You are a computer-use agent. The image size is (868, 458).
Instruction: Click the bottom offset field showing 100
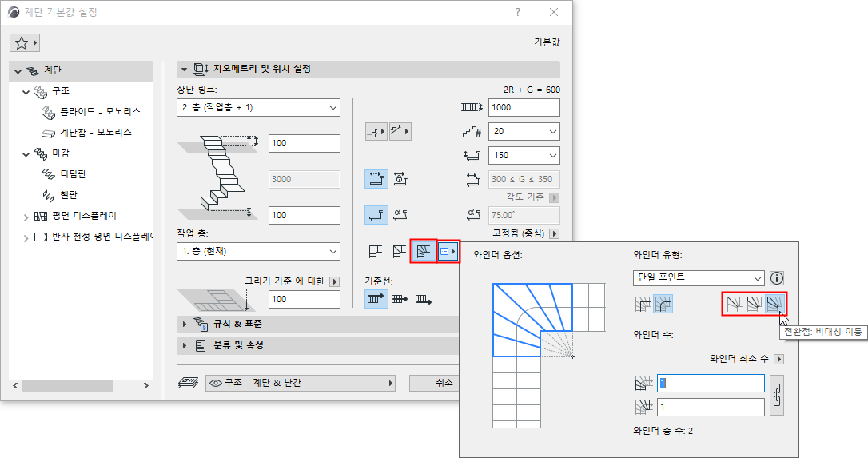point(305,216)
